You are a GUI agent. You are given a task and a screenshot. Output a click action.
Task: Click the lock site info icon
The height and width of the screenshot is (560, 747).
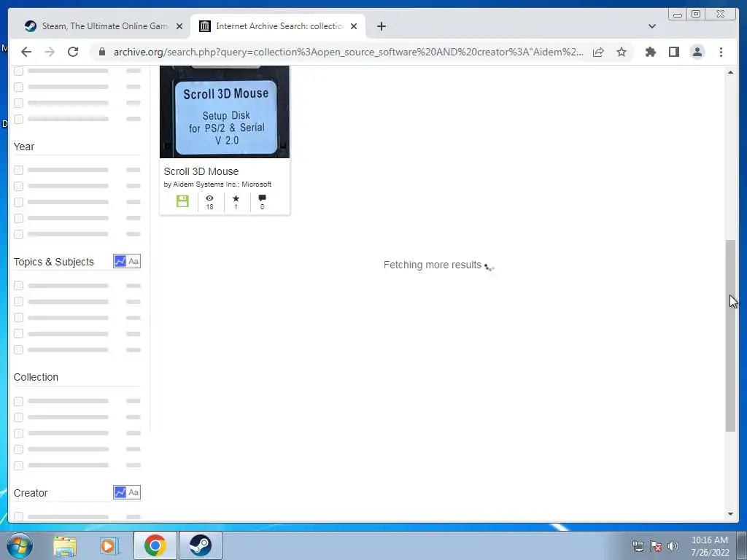[x=102, y=52]
